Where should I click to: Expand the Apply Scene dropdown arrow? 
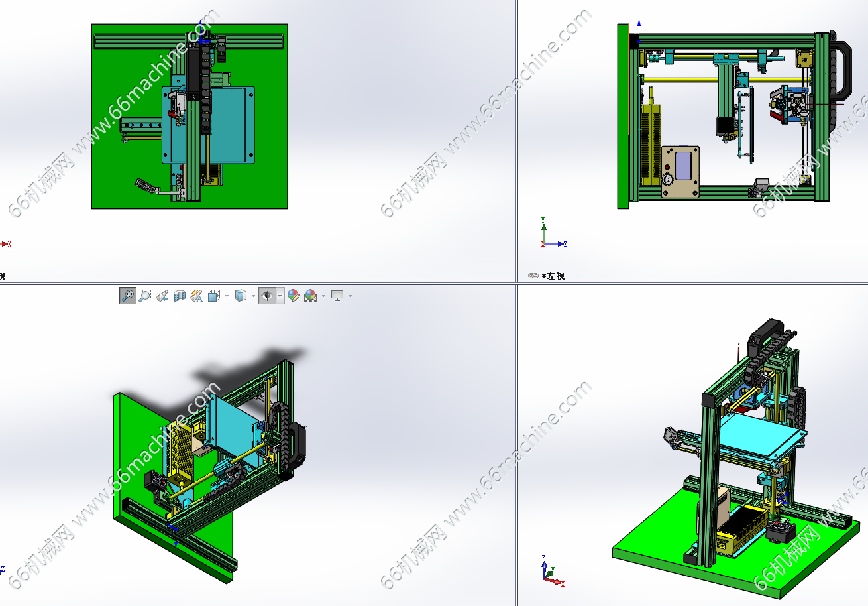point(323,296)
